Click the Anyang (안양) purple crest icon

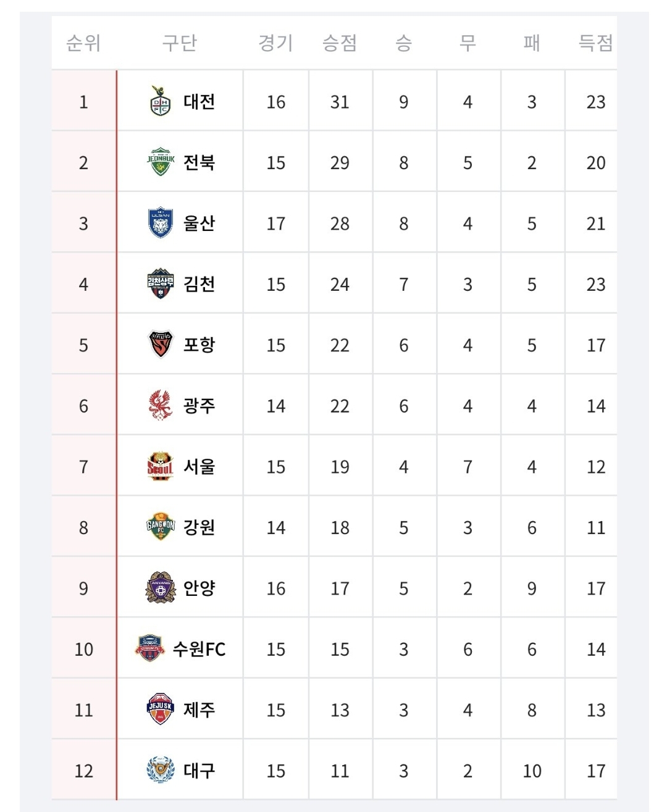161,588
